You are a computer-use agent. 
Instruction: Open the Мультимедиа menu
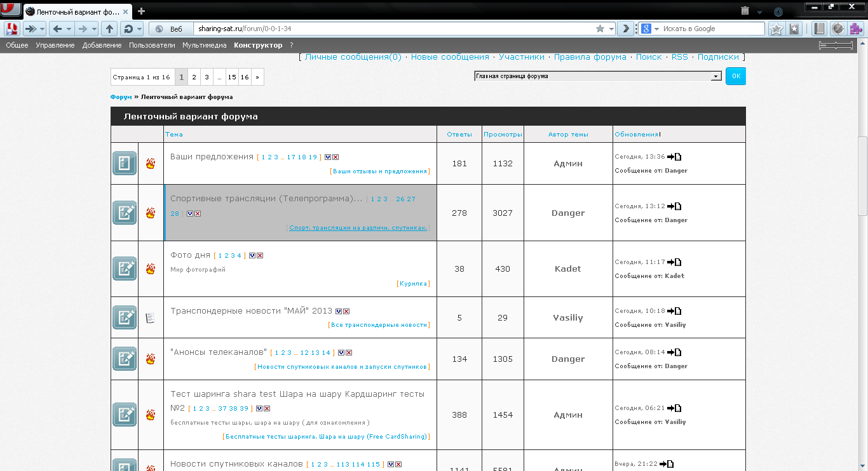click(x=204, y=45)
